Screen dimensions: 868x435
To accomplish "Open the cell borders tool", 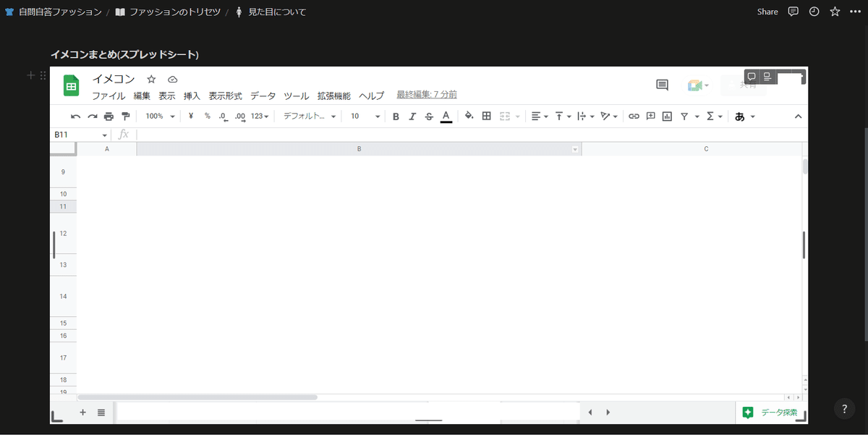I will (487, 116).
